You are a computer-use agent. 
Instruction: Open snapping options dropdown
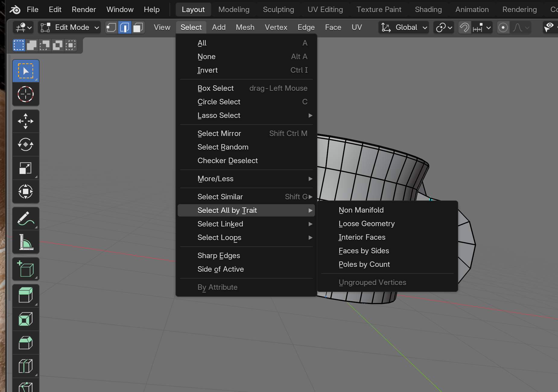[482, 27]
